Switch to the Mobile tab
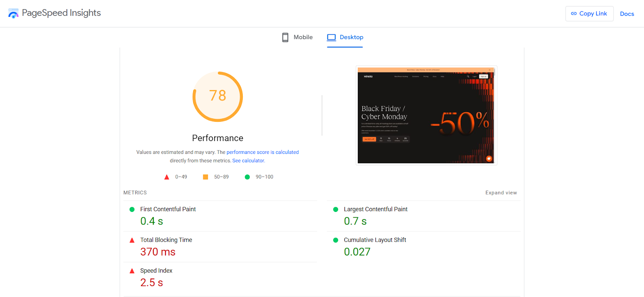 point(297,37)
